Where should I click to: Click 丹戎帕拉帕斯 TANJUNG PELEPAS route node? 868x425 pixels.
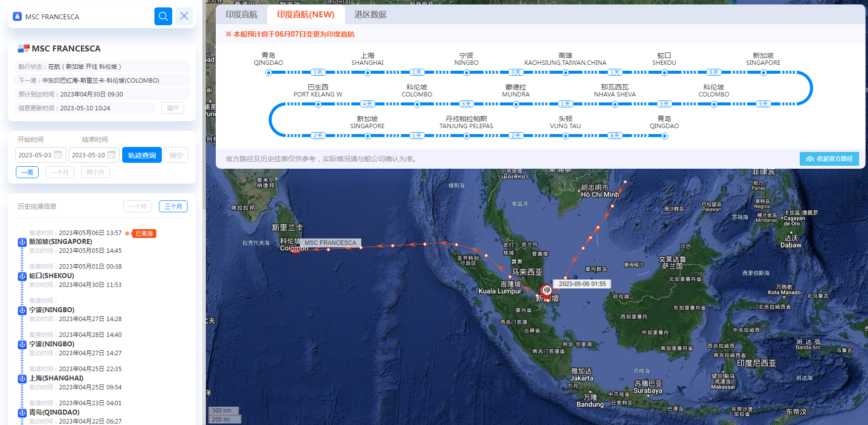467,136
